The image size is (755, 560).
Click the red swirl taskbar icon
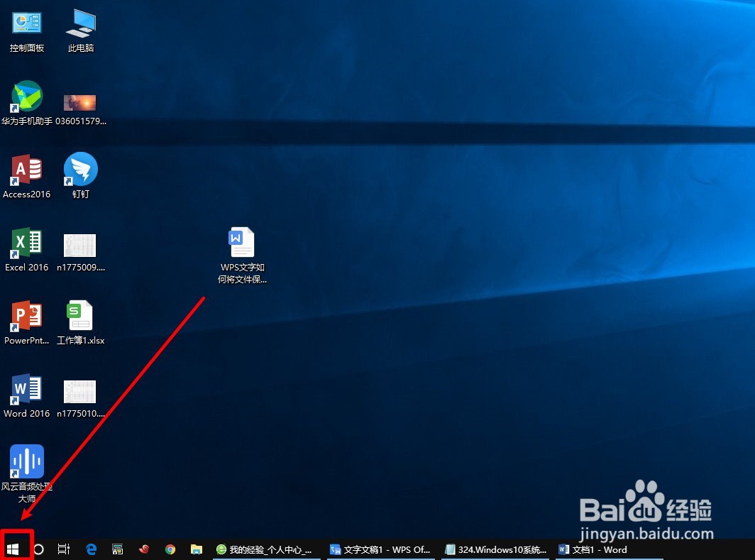point(143,549)
